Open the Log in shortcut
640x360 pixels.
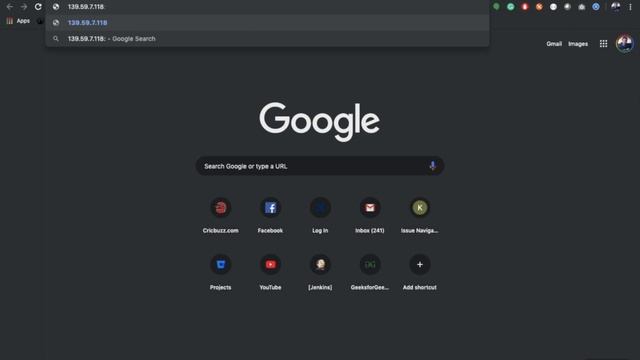click(x=320, y=216)
